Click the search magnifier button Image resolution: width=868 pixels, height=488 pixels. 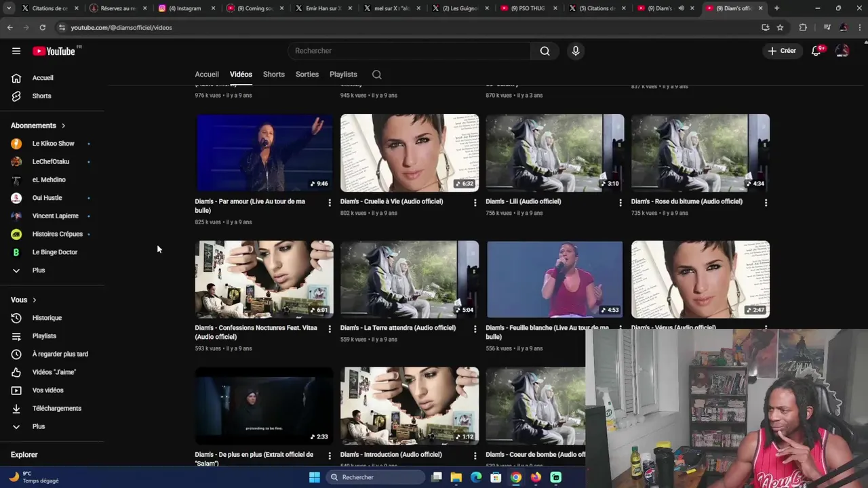[545, 51]
